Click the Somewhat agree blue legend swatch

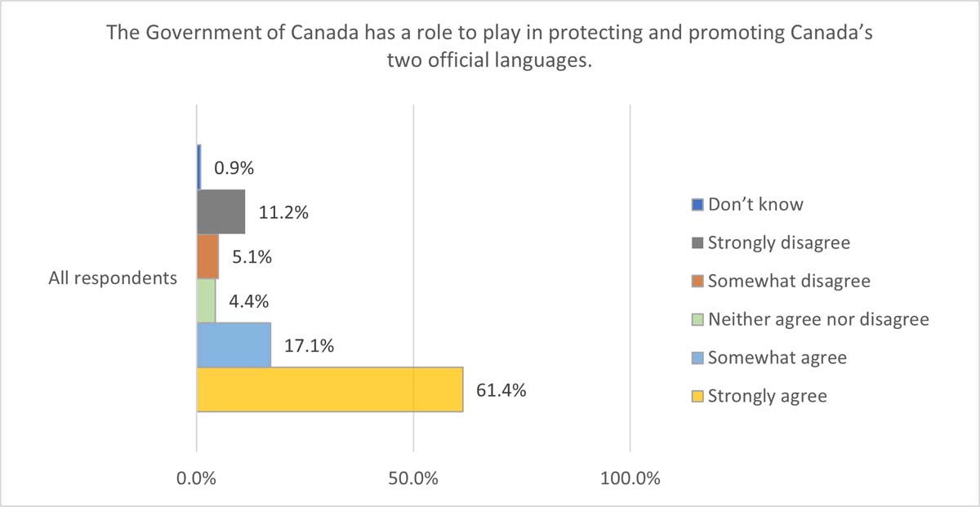(x=697, y=358)
